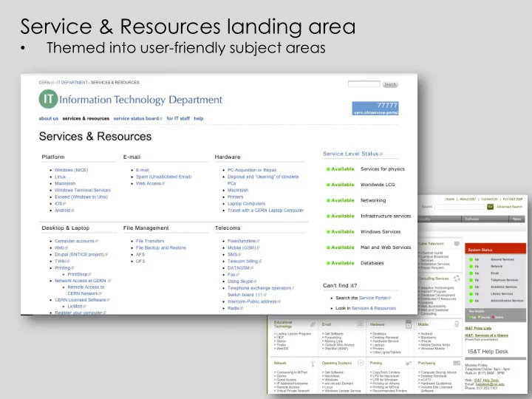Click the green Go button on IS&T page
The height and width of the screenshot is (399, 532).
pos(490,207)
